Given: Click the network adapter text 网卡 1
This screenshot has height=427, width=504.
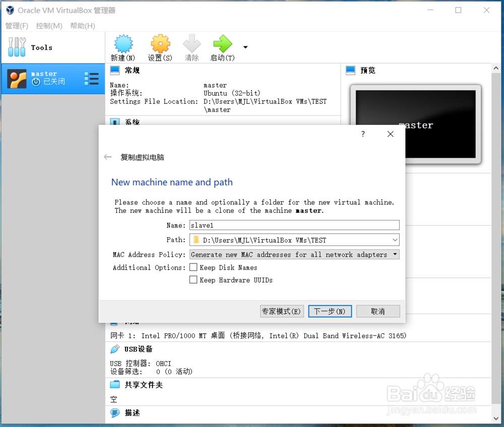Looking at the screenshot, I should click(258, 336).
